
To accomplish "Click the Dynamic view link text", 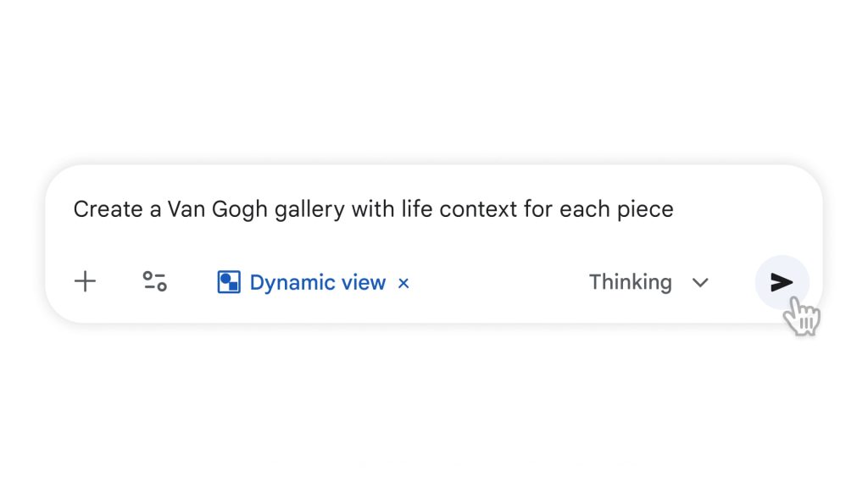I will point(317,282).
